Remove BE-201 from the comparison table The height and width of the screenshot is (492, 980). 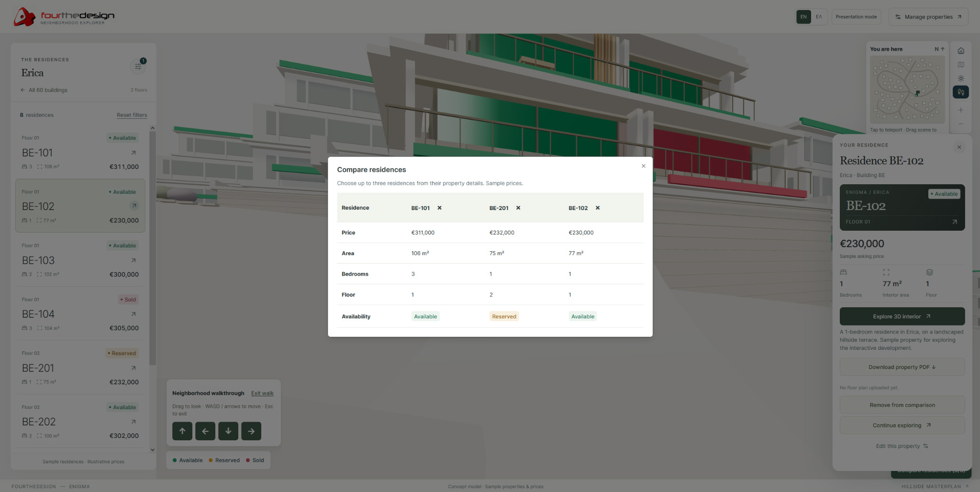click(518, 208)
